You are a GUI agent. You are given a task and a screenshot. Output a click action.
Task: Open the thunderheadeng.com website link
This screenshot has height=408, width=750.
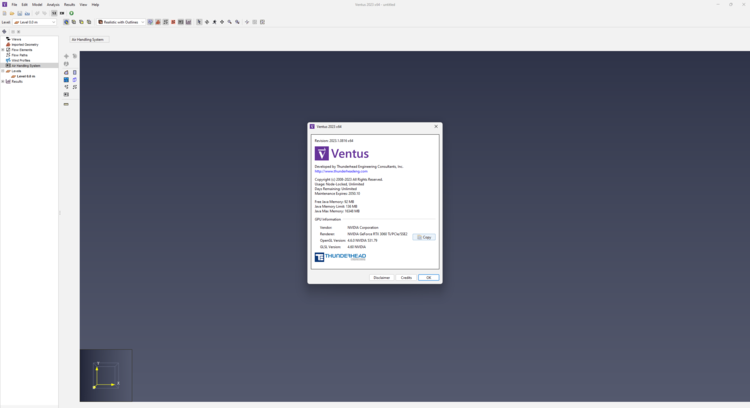pos(342,171)
